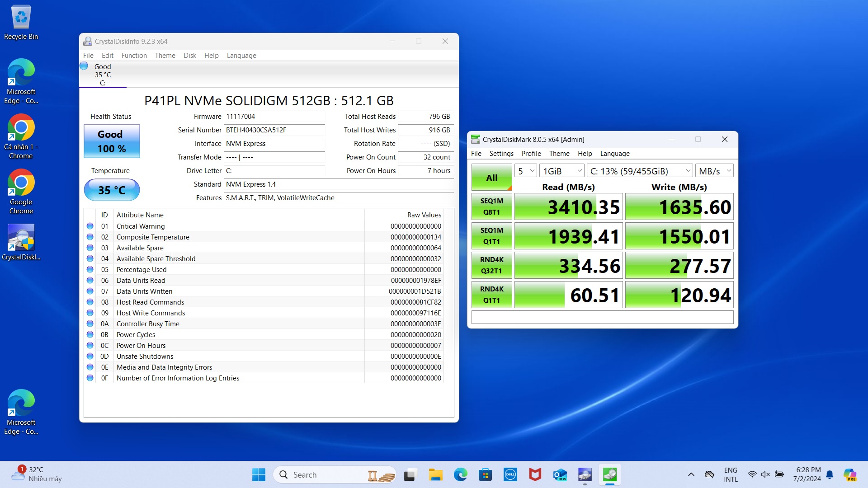Screen dimensions: 868x488
Task: Click the battery tray icon
Action: [x=779, y=474]
